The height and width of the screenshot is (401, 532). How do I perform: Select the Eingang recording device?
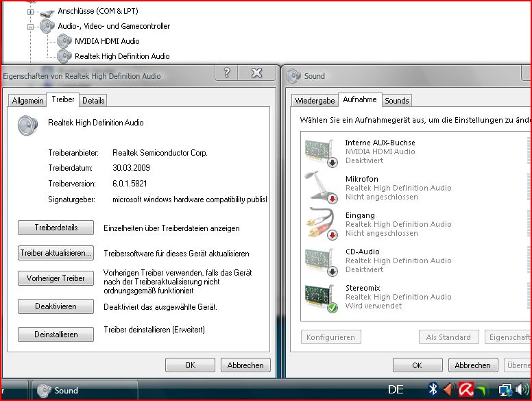(415, 224)
